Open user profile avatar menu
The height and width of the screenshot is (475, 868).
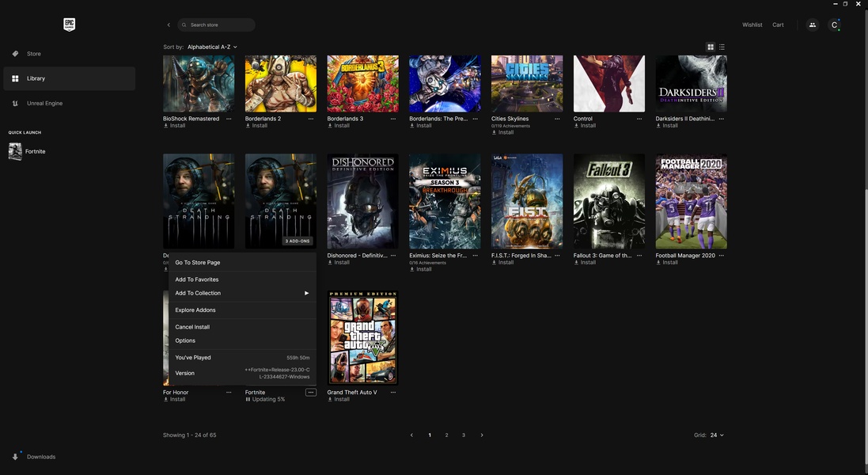[x=833, y=25]
